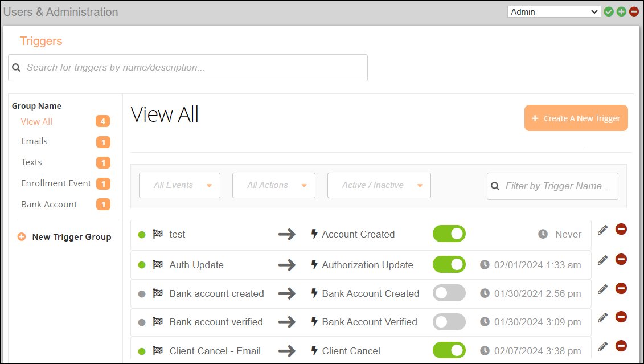The height and width of the screenshot is (364, 644).
Task: Click the green plus icon in the top bar
Action: [621, 11]
